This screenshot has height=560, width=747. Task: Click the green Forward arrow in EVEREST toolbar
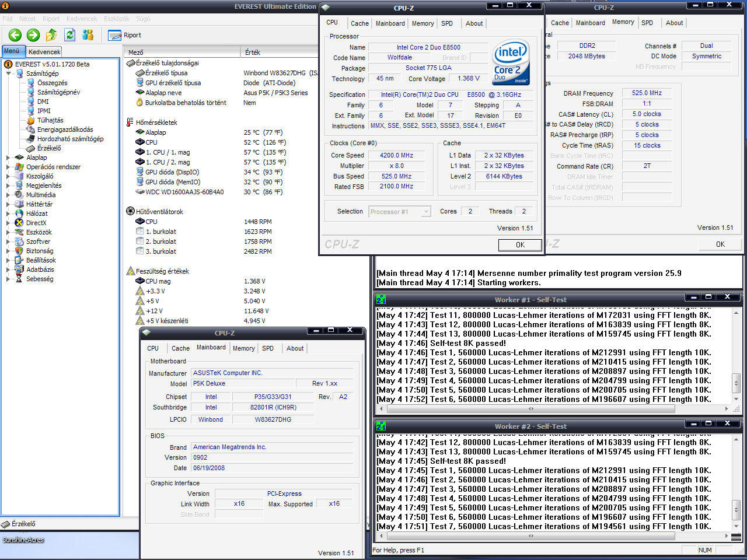[x=33, y=35]
